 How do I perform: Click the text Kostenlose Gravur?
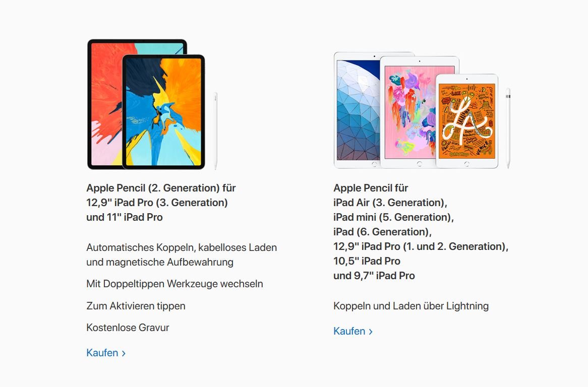[128, 328]
